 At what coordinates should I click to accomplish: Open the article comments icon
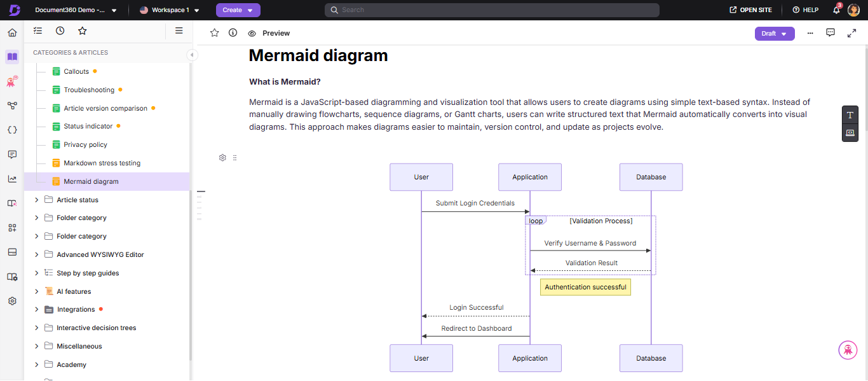831,33
